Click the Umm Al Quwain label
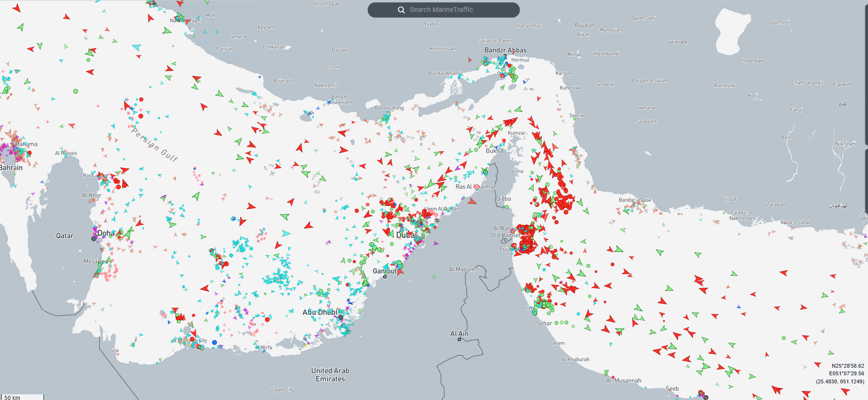This screenshot has width=868, height=400. (442, 209)
